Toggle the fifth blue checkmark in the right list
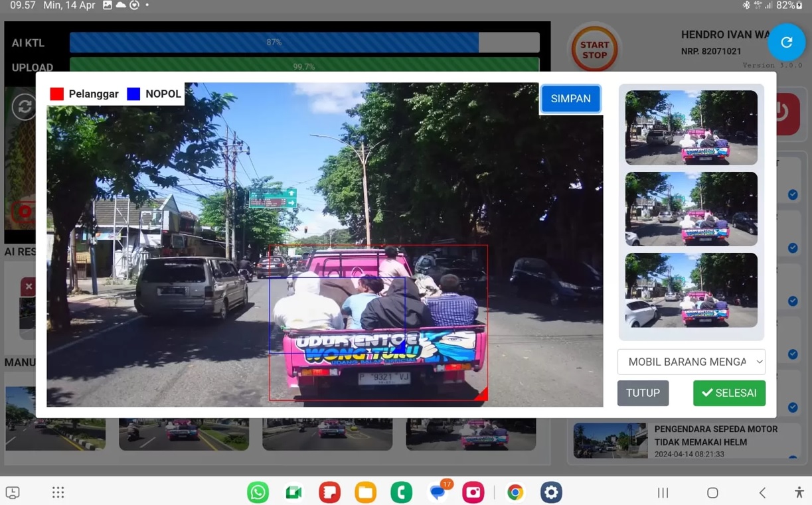Screen dimensions: 812x505 (793, 407)
